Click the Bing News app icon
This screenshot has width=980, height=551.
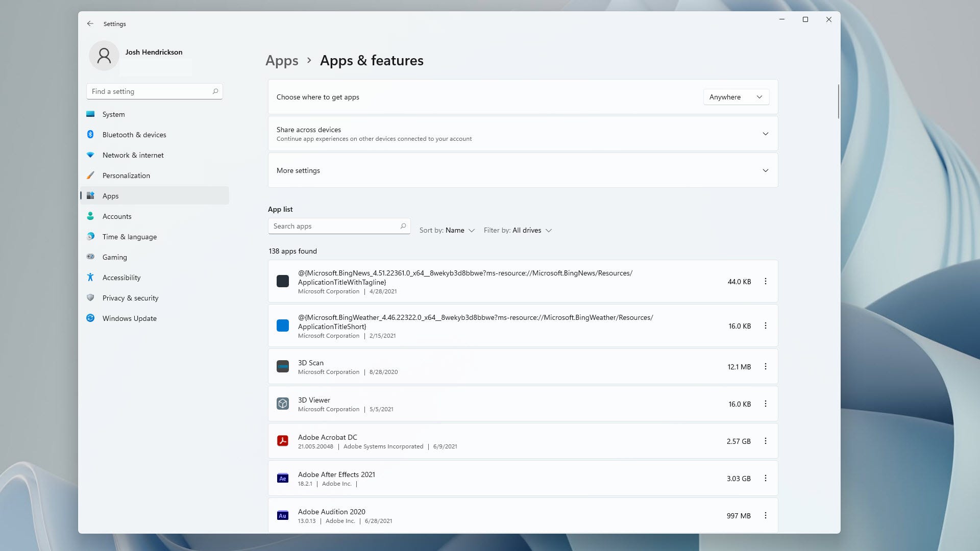point(282,281)
